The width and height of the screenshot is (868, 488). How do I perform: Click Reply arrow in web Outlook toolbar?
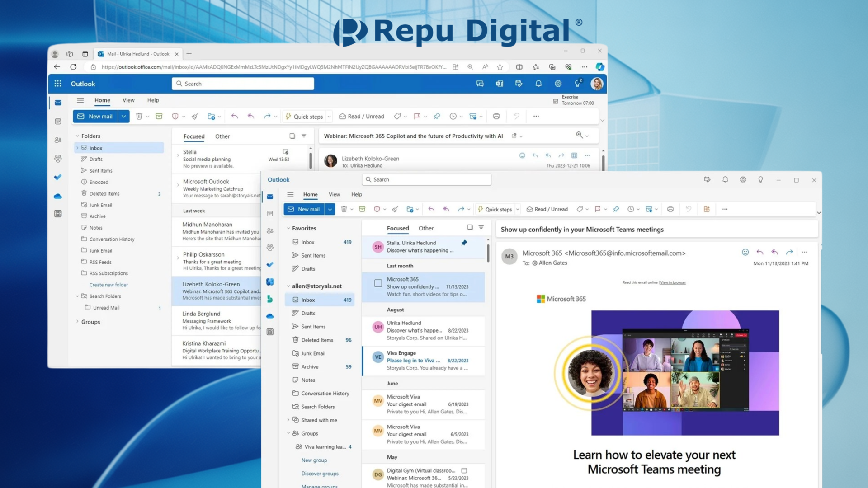(235, 116)
